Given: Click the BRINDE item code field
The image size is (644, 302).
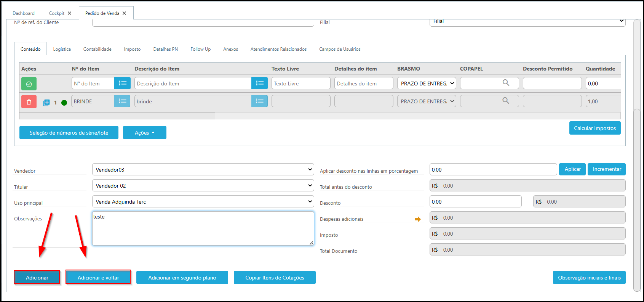Looking at the screenshot, I should click(x=93, y=101).
